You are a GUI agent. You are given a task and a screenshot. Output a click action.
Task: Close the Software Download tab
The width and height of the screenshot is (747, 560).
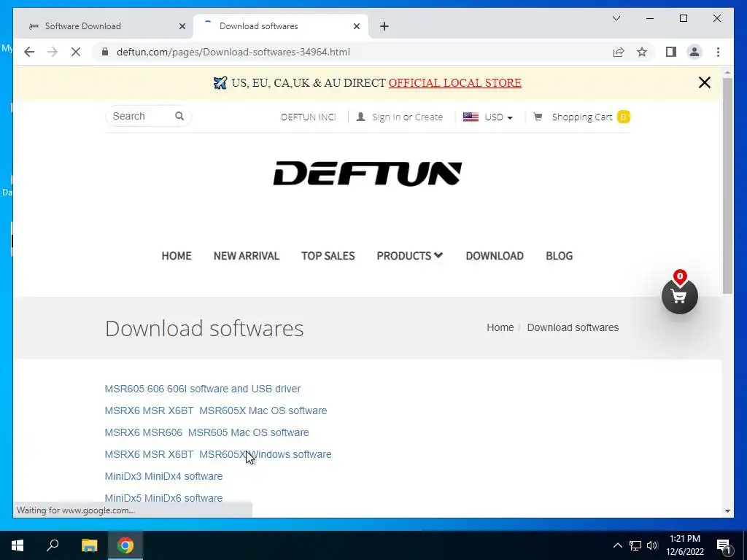coord(182,26)
